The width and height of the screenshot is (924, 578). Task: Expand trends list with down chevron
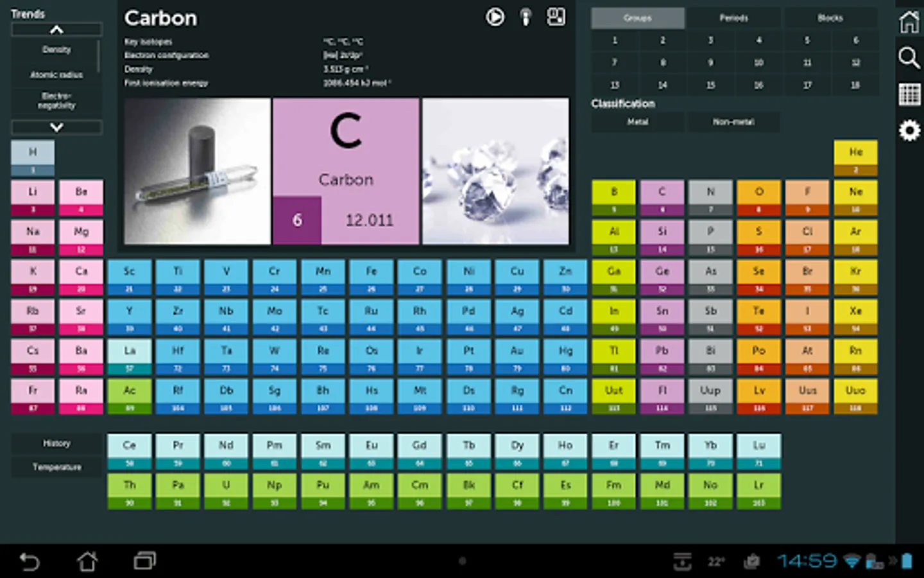coord(56,127)
